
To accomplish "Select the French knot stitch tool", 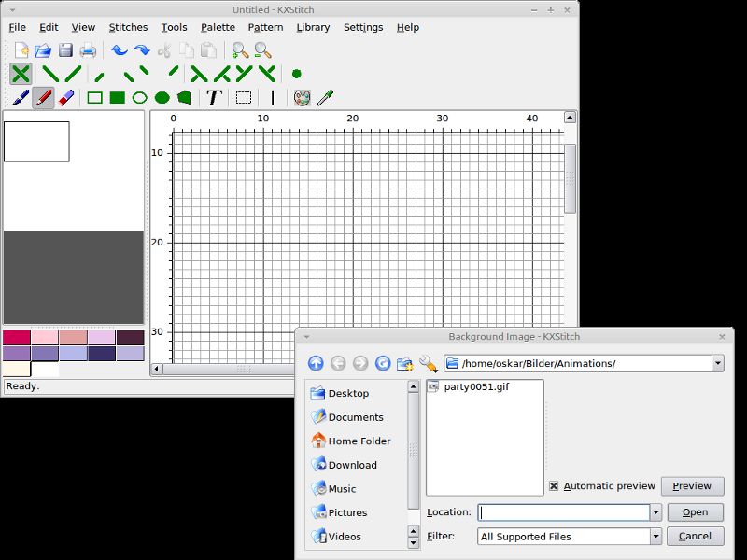I will 296,74.
